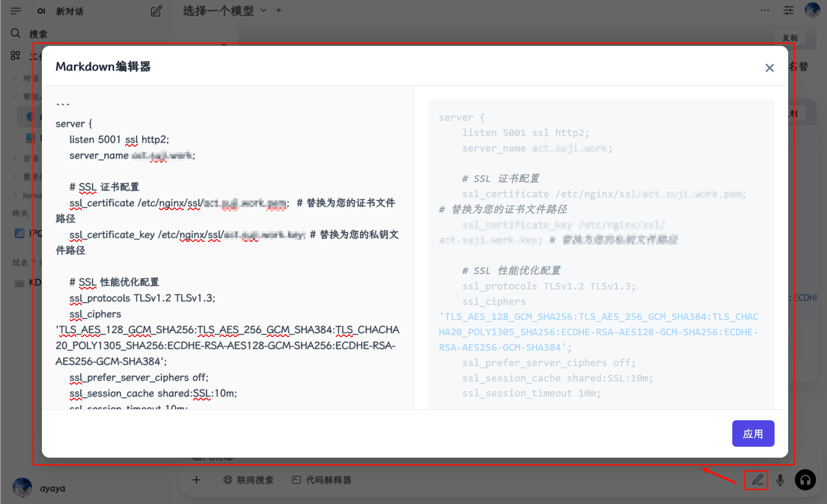
Task: Click the ssl_session_timeout line in preview
Action: coord(531,393)
